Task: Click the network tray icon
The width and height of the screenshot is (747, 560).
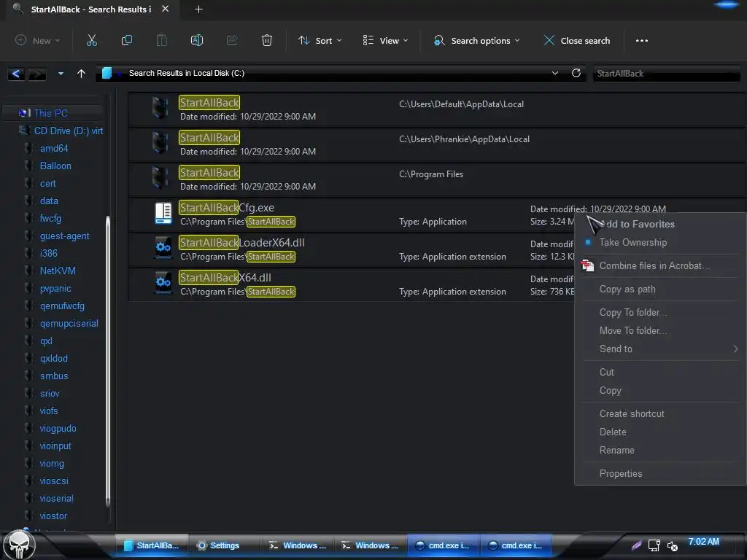Action: [x=654, y=545]
